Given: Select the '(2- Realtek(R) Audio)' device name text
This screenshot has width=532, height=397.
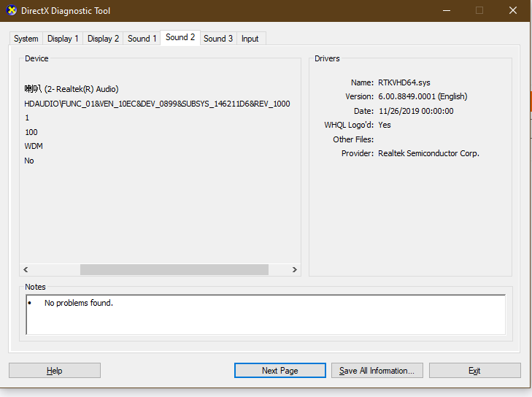Looking at the screenshot, I should pyautogui.click(x=82, y=89).
